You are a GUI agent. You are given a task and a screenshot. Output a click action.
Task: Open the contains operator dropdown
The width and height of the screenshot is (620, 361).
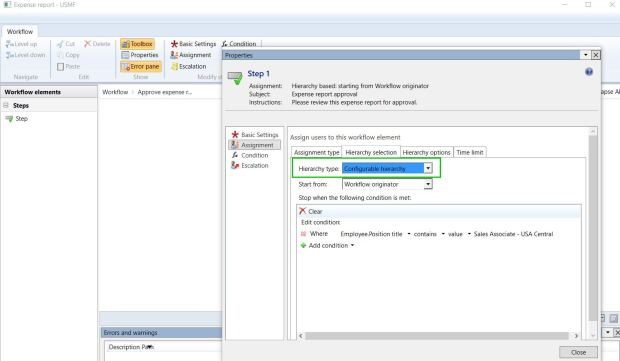pyautogui.click(x=443, y=234)
